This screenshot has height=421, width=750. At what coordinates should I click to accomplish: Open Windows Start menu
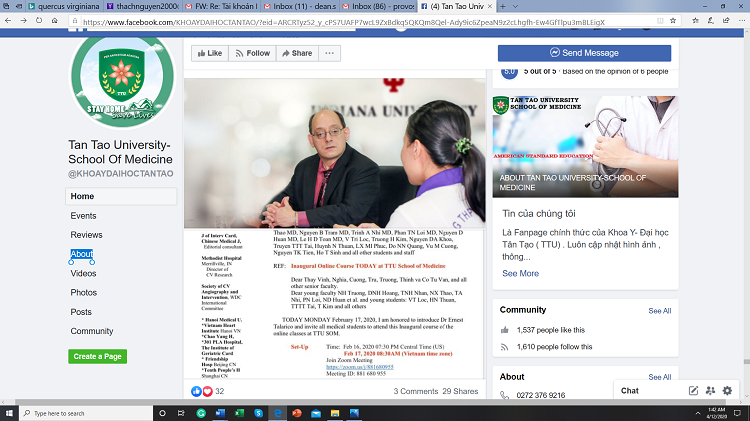tap(9, 413)
